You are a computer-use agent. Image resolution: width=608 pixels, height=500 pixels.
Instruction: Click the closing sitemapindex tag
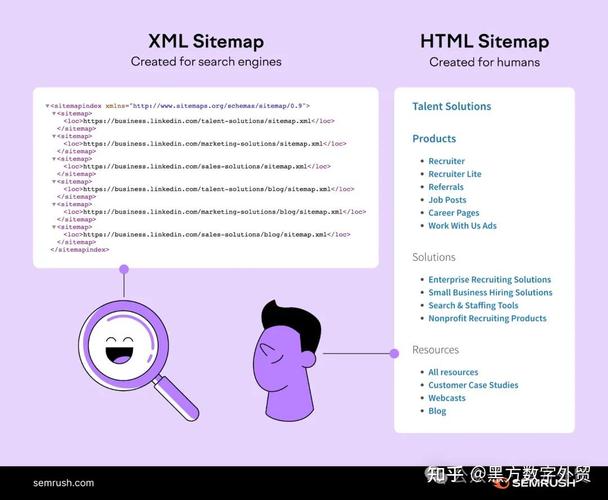[x=79, y=250]
